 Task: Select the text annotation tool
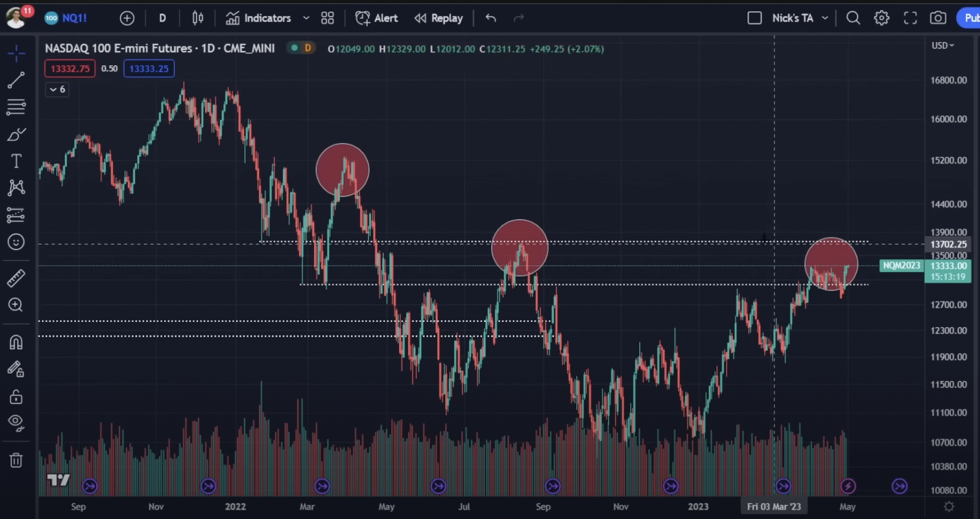pyautogui.click(x=16, y=161)
